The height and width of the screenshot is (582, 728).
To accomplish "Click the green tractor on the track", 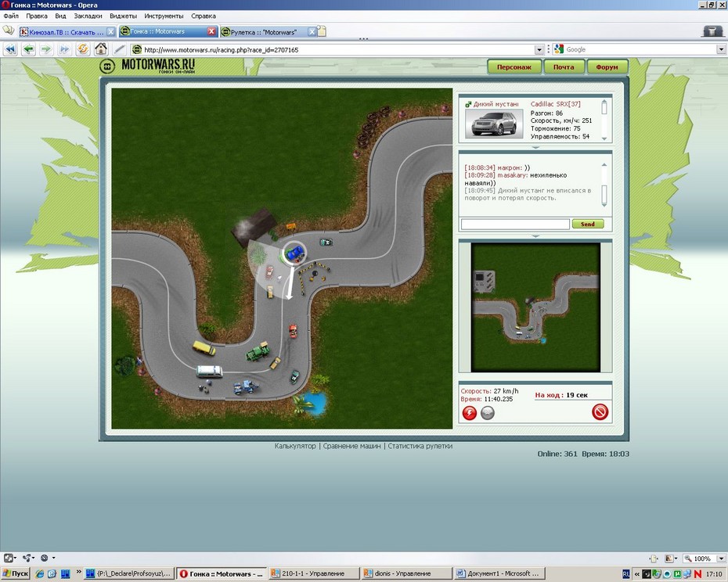I will 258,352.
